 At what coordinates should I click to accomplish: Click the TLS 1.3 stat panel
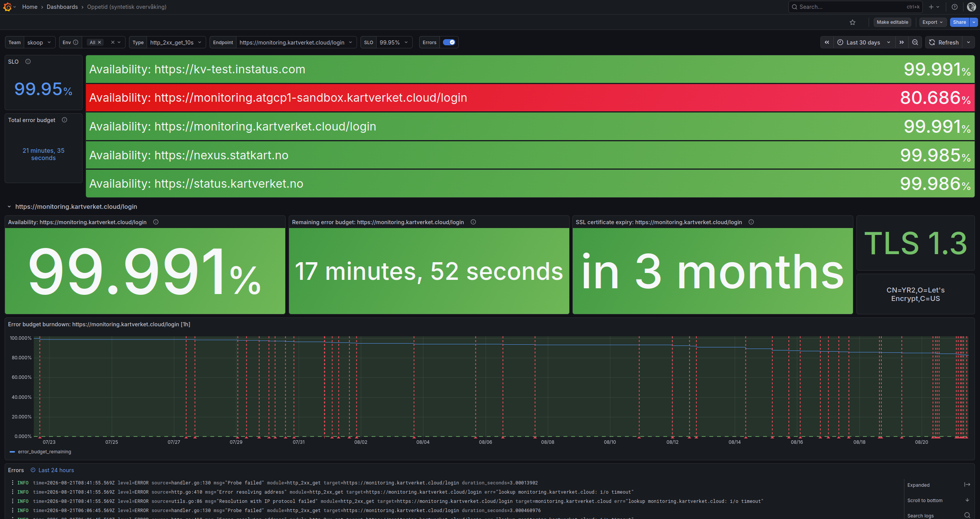coord(916,243)
